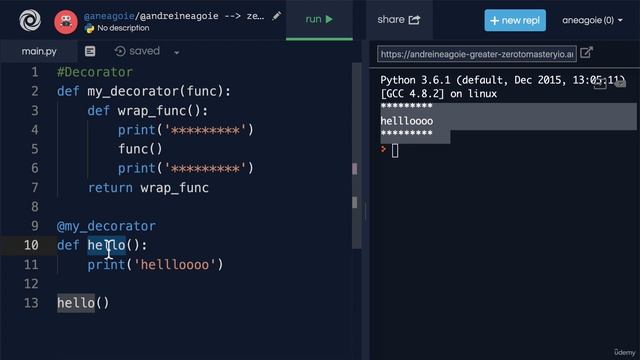Toggle the files panel icon

point(90,51)
